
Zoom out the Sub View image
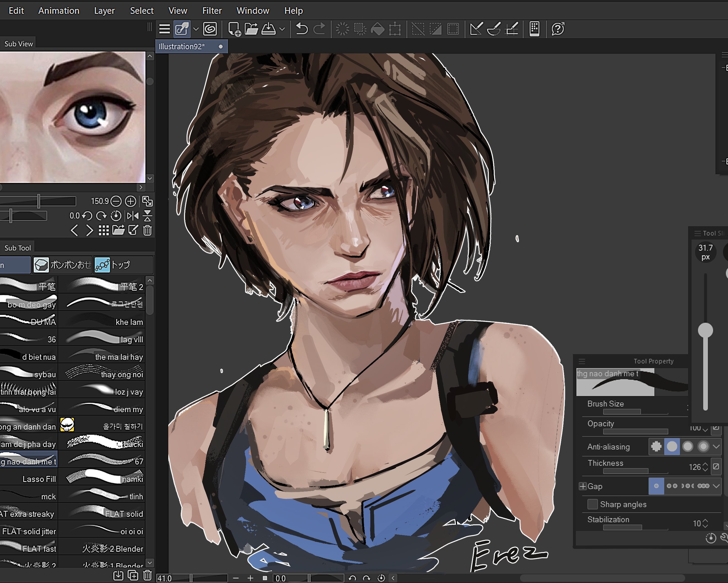tap(116, 201)
